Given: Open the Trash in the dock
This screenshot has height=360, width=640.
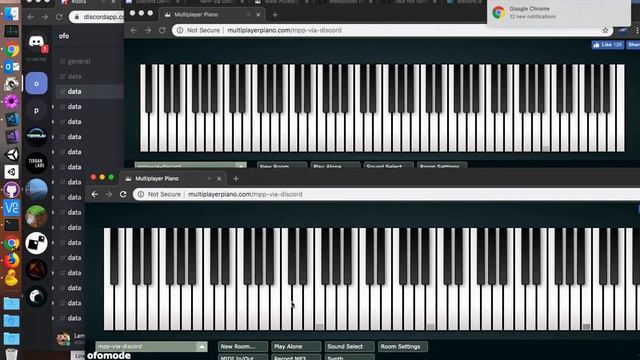Looking at the screenshot, I should (11, 353).
